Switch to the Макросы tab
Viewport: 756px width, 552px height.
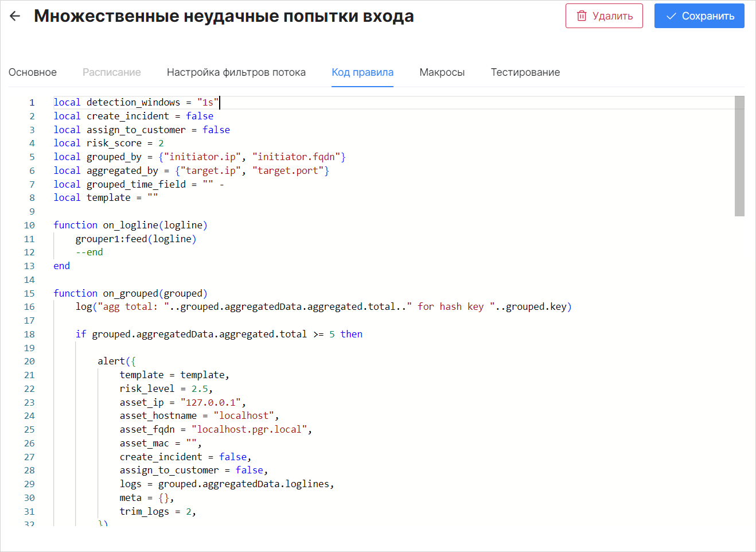coord(442,72)
